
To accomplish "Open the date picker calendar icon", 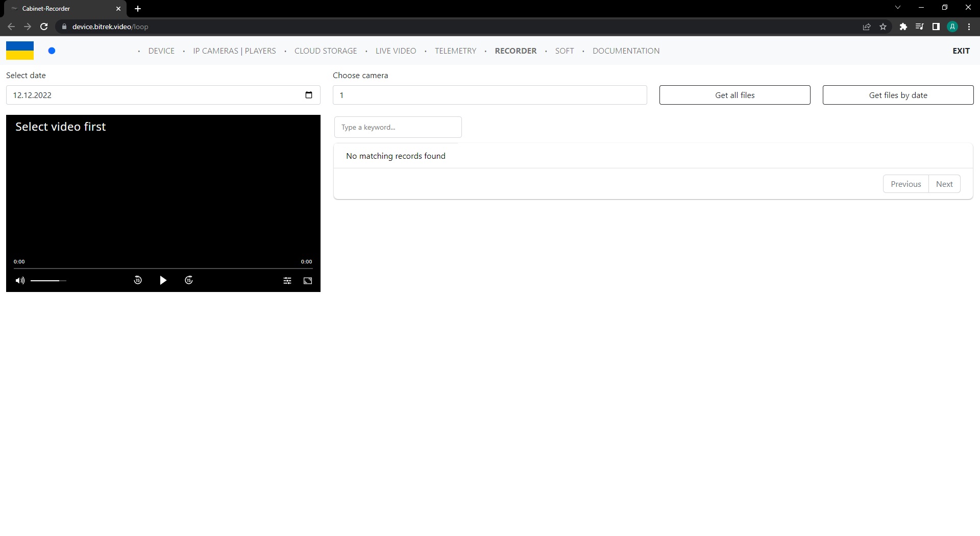I will (308, 95).
